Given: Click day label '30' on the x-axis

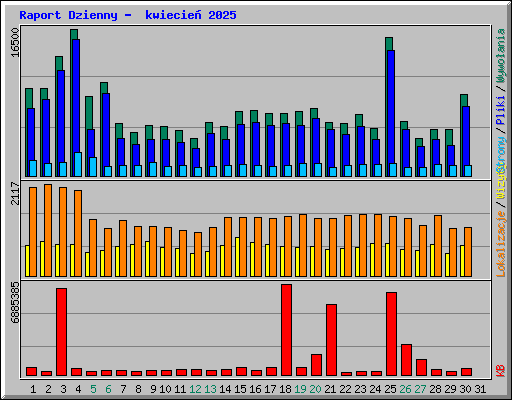Looking at the screenshot, I should pos(465,389).
